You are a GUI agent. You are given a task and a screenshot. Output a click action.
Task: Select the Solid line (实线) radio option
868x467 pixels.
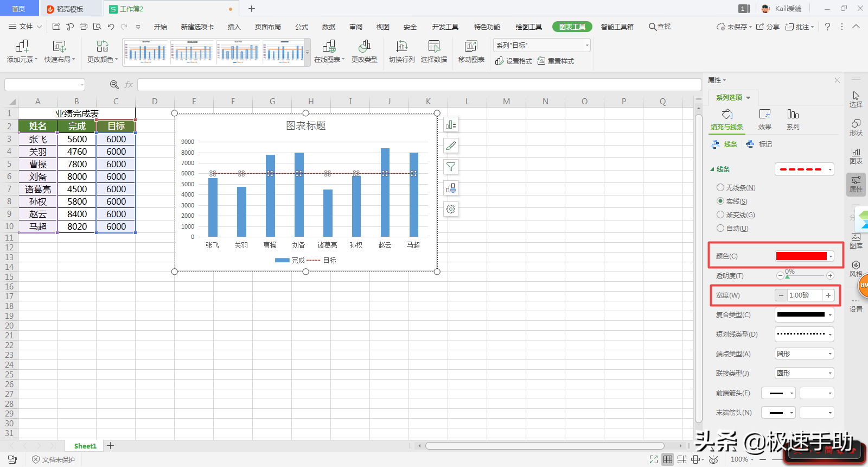pos(720,201)
